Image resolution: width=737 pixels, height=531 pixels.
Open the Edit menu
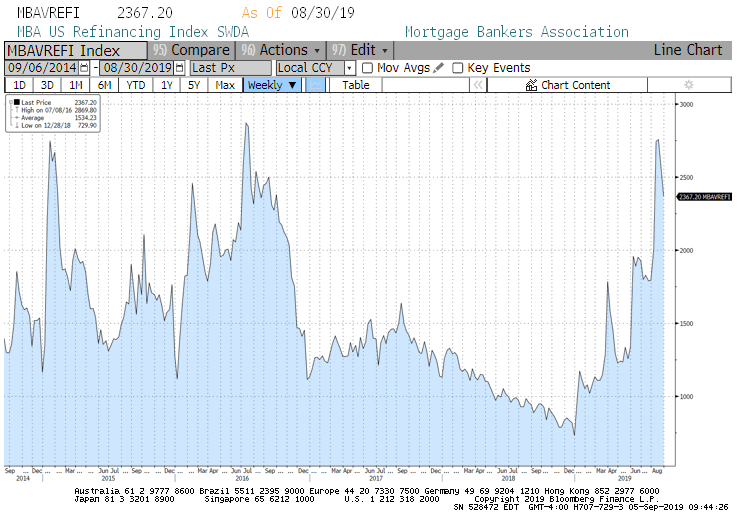click(x=369, y=50)
